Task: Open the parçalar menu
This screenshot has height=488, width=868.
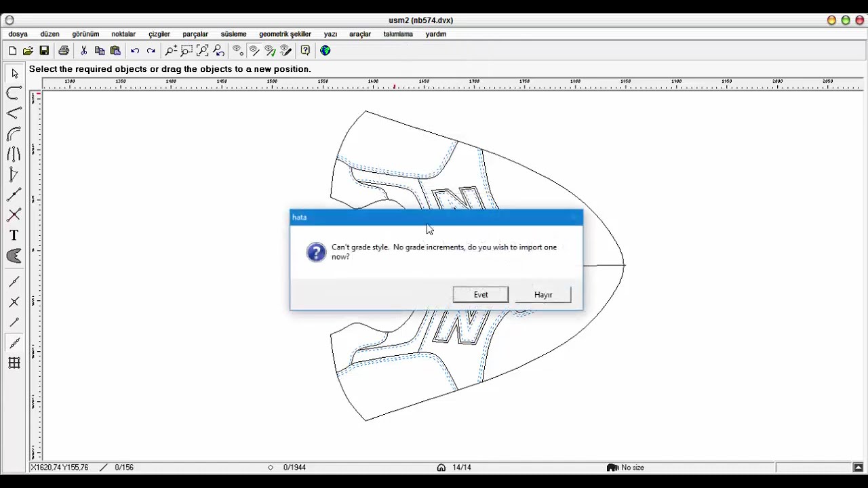Action: [x=195, y=34]
